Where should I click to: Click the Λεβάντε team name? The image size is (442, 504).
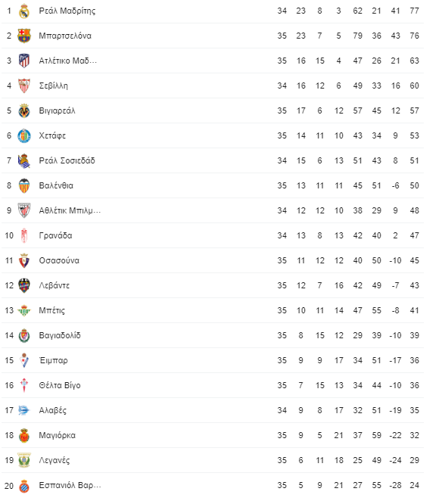click(54, 285)
